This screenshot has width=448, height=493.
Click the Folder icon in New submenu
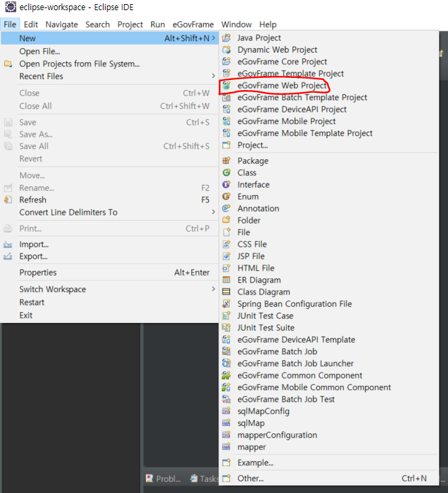pyautogui.click(x=227, y=220)
